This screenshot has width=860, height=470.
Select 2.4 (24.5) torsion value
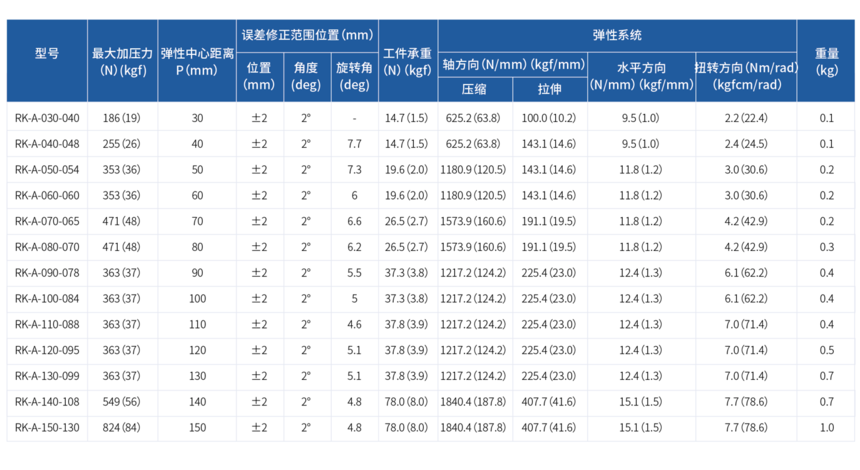[x=746, y=144]
